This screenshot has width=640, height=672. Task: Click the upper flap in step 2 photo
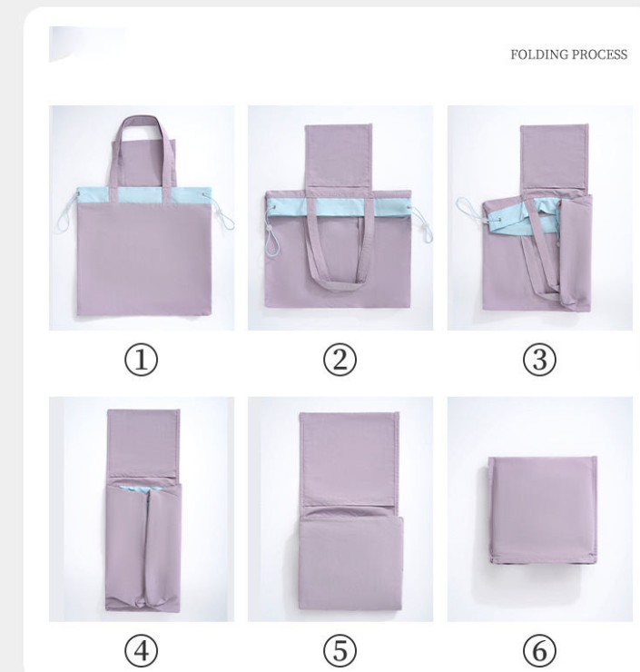pyautogui.click(x=339, y=156)
